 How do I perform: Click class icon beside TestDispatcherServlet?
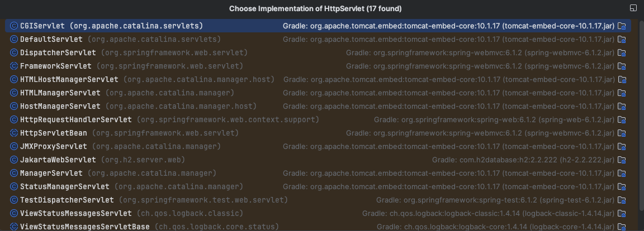click(x=13, y=200)
